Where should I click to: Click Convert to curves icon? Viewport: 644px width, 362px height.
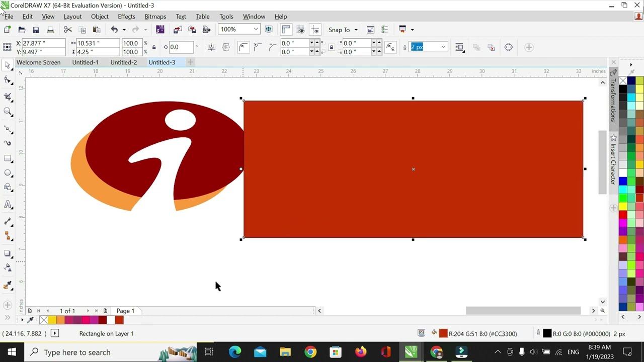pyautogui.click(x=509, y=47)
